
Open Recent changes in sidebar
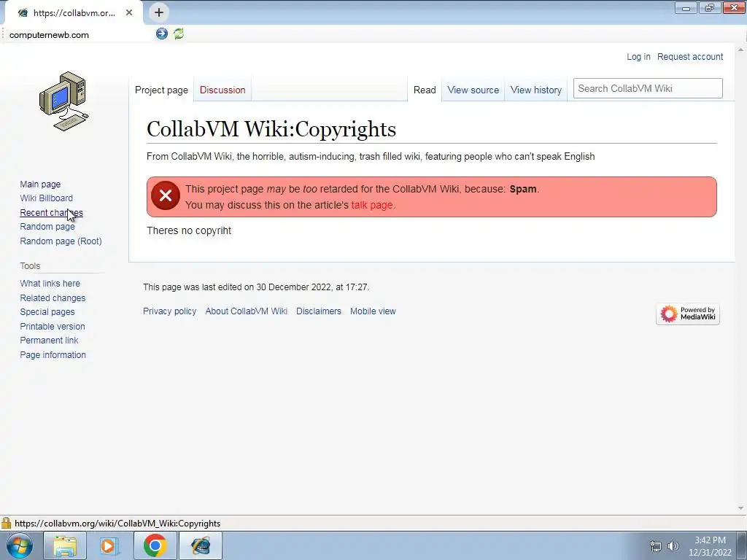[x=52, y=213]
